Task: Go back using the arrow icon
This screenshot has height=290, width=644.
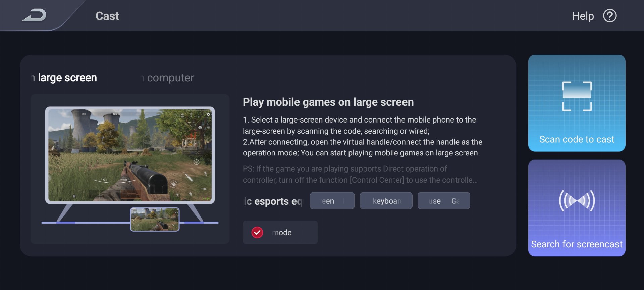Action: (x=34, y=15)
